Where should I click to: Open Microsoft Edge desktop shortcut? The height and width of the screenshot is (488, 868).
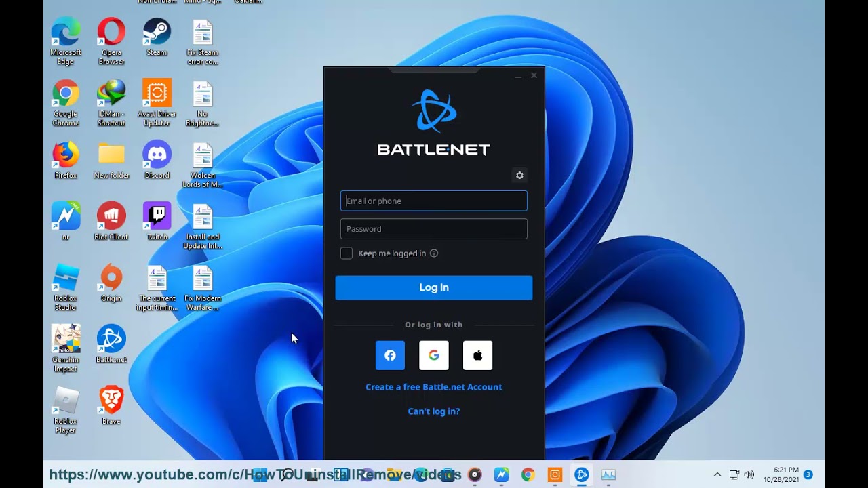66,42
